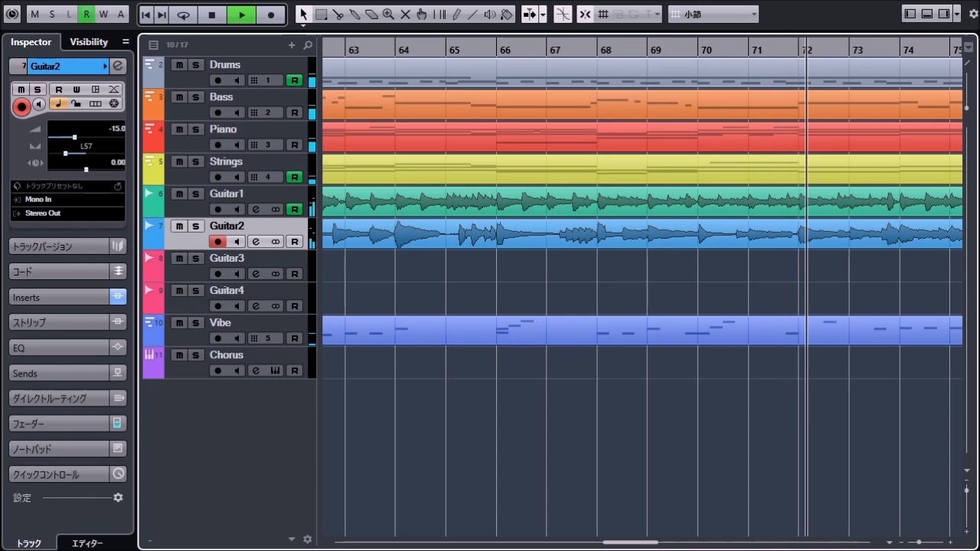Start playback with the Play button
Viewport: 980px width, 551px height.
[x=242, y=15]
